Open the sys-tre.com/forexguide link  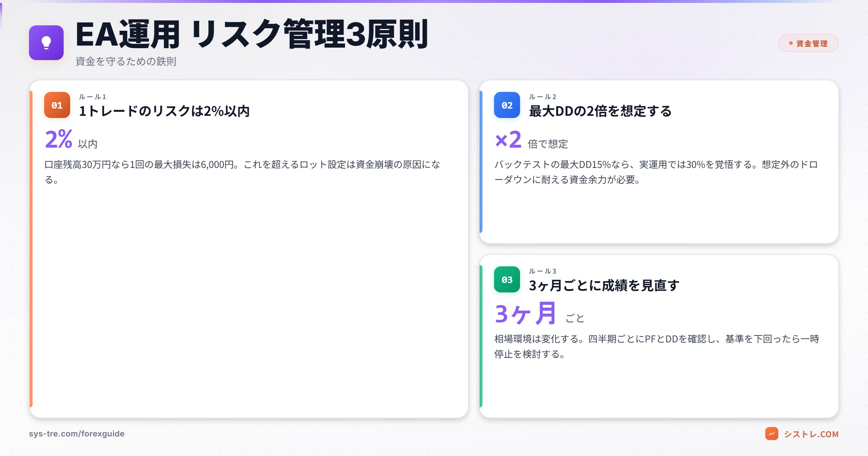point(77,433)
